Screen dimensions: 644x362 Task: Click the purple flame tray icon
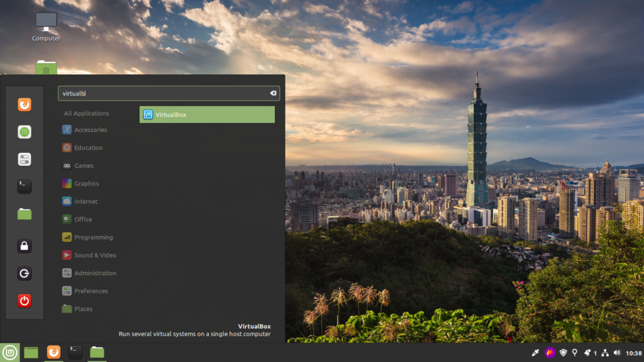pyautogui.click(x=550, y=353)
